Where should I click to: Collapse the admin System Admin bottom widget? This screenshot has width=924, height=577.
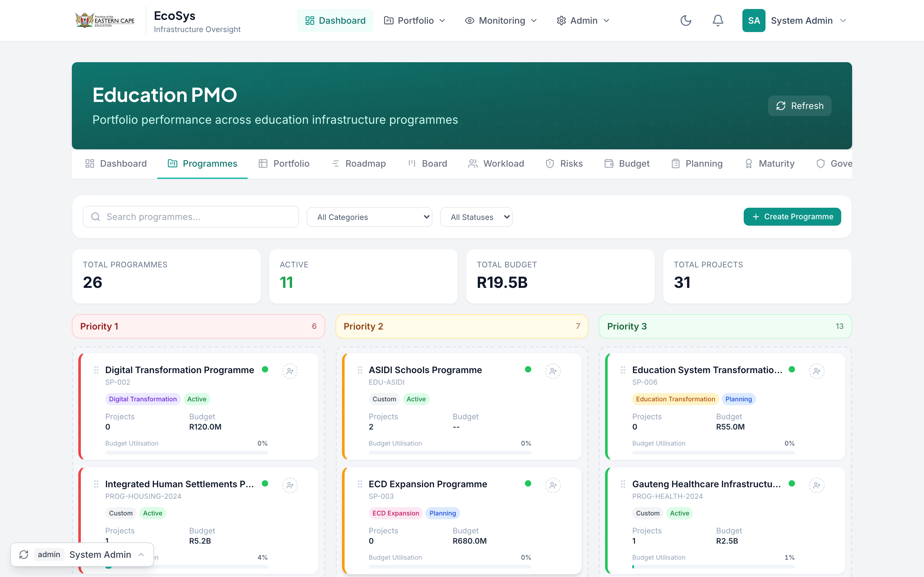pyautogui.click(x=141, y=555)
